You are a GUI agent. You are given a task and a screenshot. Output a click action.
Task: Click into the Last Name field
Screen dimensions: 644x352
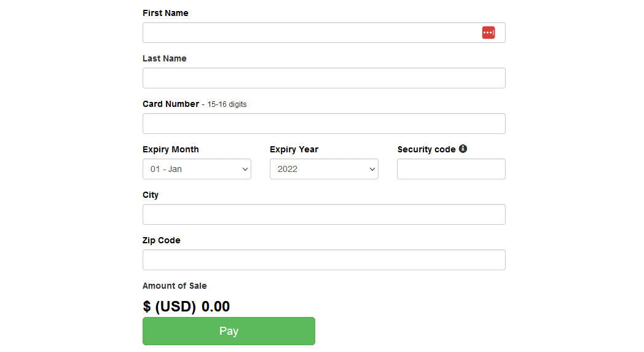click(x=324, y=78)
